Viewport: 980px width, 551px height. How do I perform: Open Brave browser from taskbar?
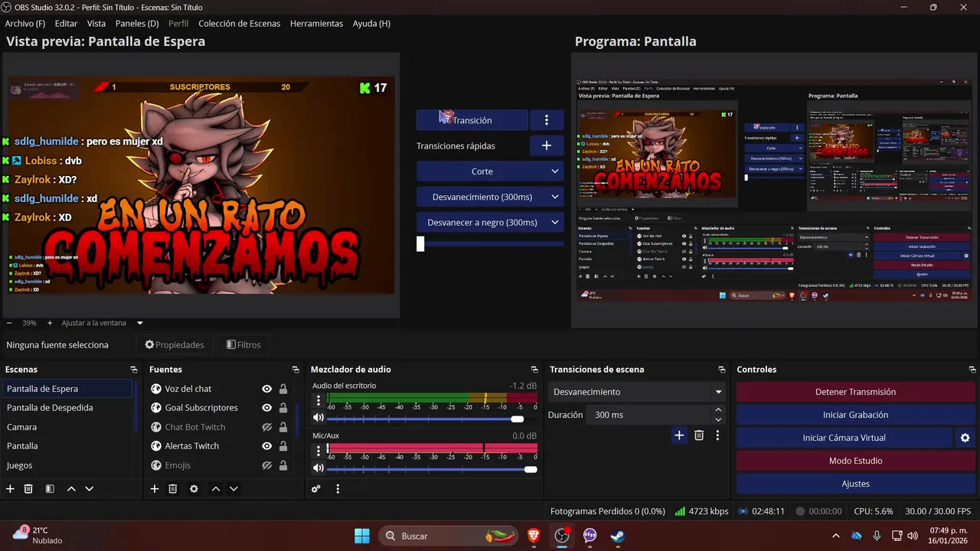coord(534,536)
